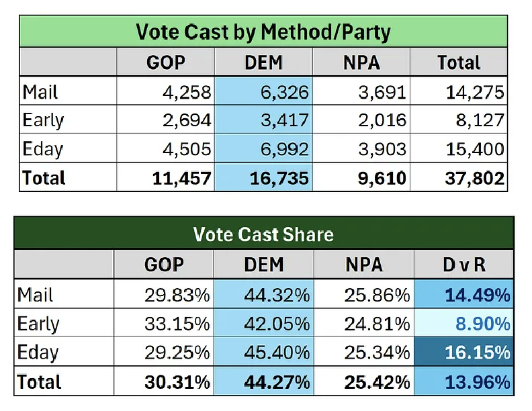Click the Mail GOP cell 4,258
The height and width of the screenshot is (411, 532).
pos(183,92)
